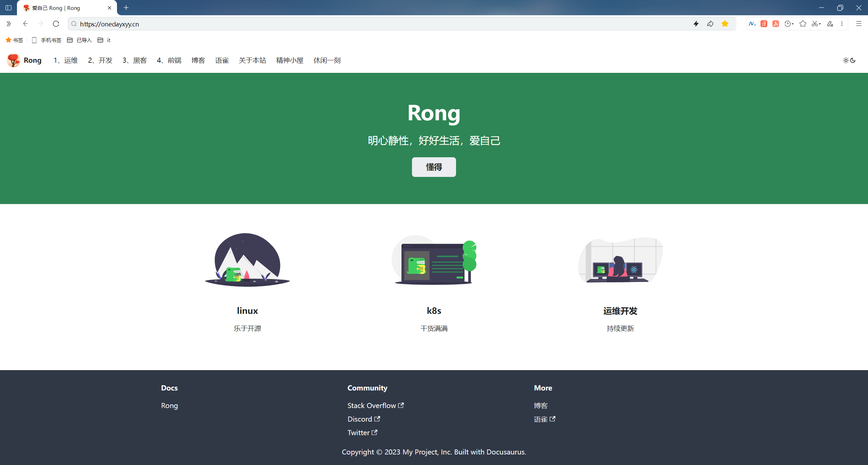The width and height of the screenshot is (868, 465).
Task: Open the 1、运维 navigation item
Action: (x=66, y=60)
